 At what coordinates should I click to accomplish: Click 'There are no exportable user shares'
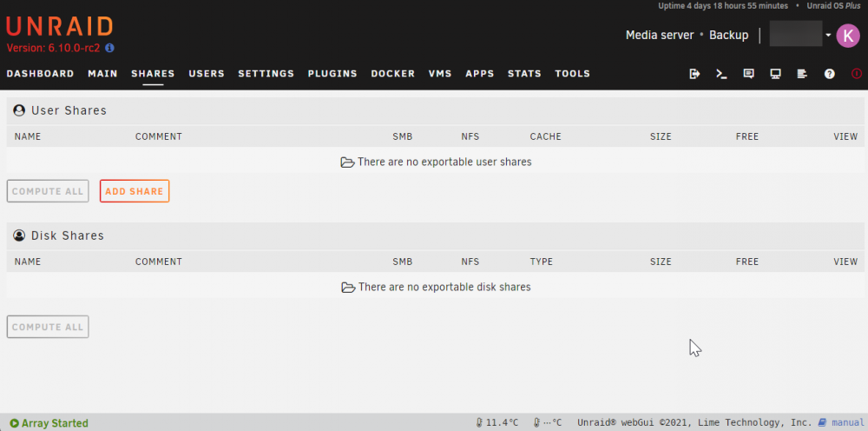444,162
